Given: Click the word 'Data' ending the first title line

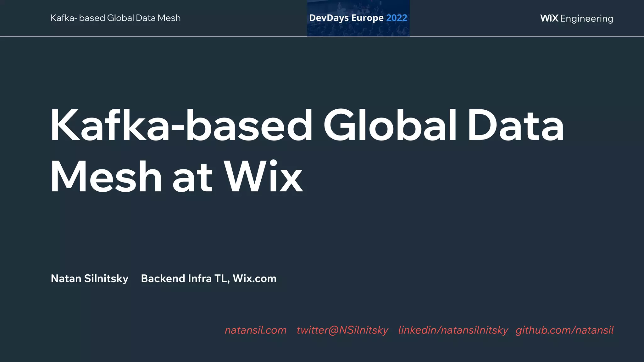Looking at the screenshot, I should tap(516, 126).
